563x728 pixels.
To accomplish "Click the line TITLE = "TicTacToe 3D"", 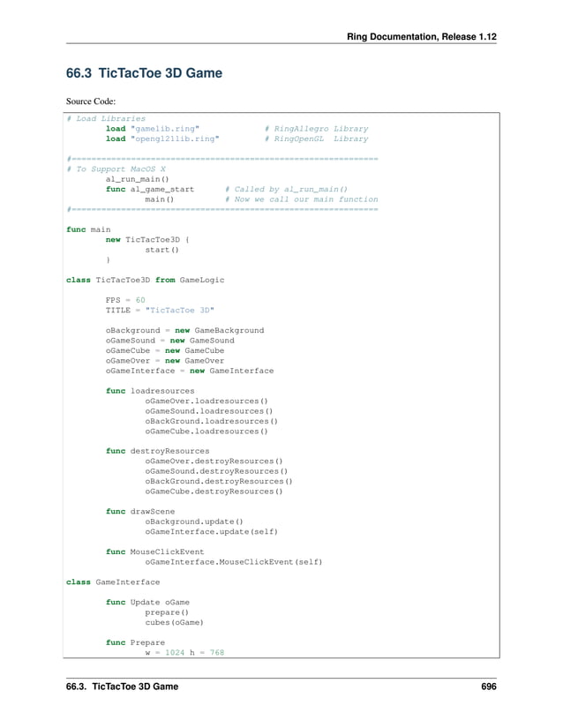I will [x=160, y=310].
